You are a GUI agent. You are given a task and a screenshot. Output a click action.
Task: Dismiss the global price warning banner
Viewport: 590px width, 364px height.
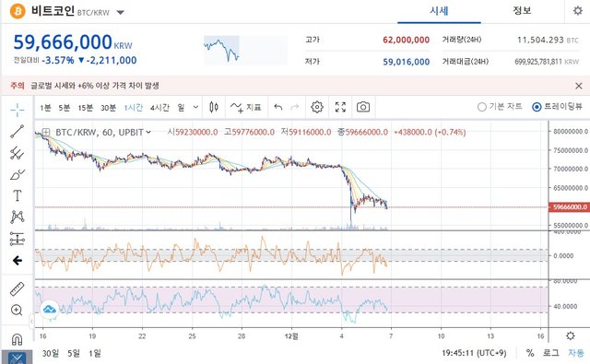(579, 86)
